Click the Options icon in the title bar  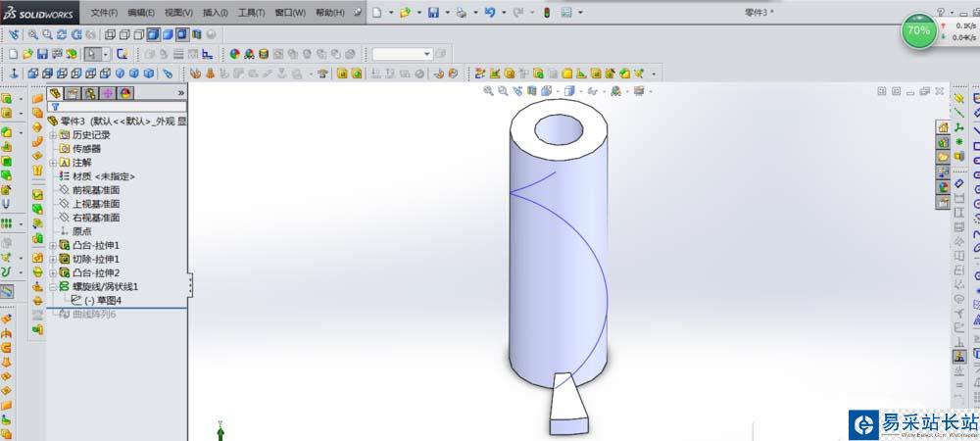click(x=566, y=12)
